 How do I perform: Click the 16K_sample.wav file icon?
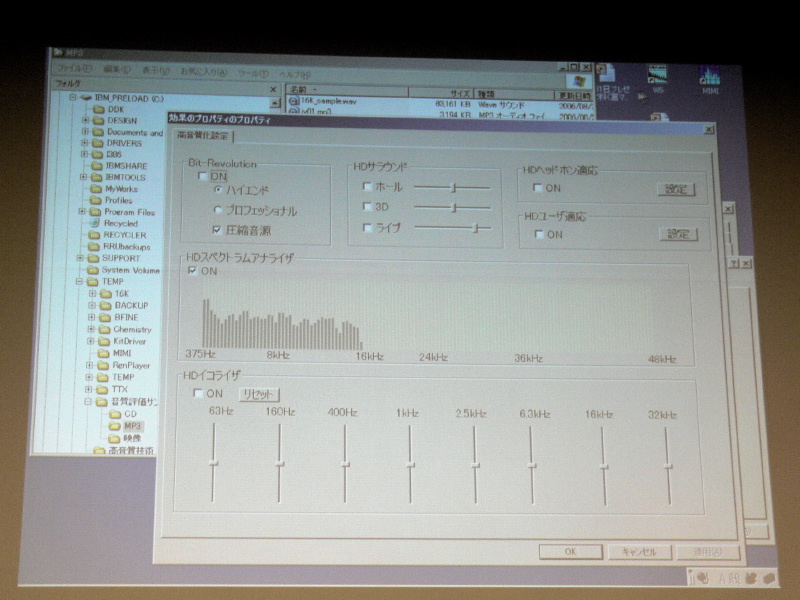293,101
